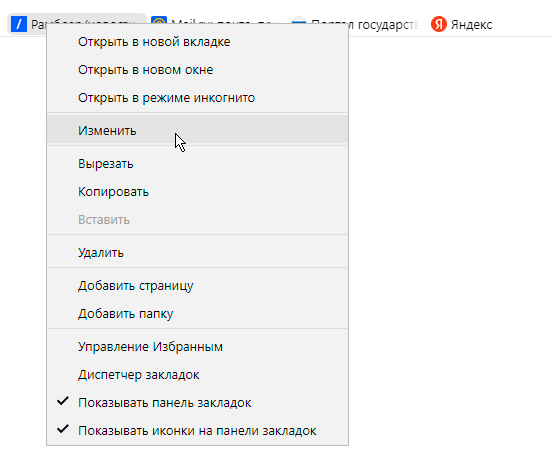Screen dimensions: 552x475
Task: Select Вырезать menu entry
Action: pyautogui.click(x=197, y=164)
